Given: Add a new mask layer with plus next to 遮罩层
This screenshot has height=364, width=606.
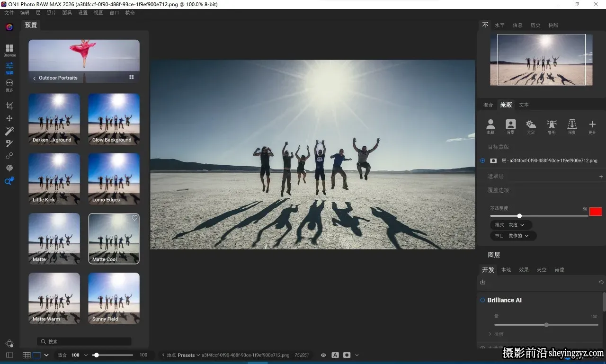Looking at the screenshot, I should point(601,176).
